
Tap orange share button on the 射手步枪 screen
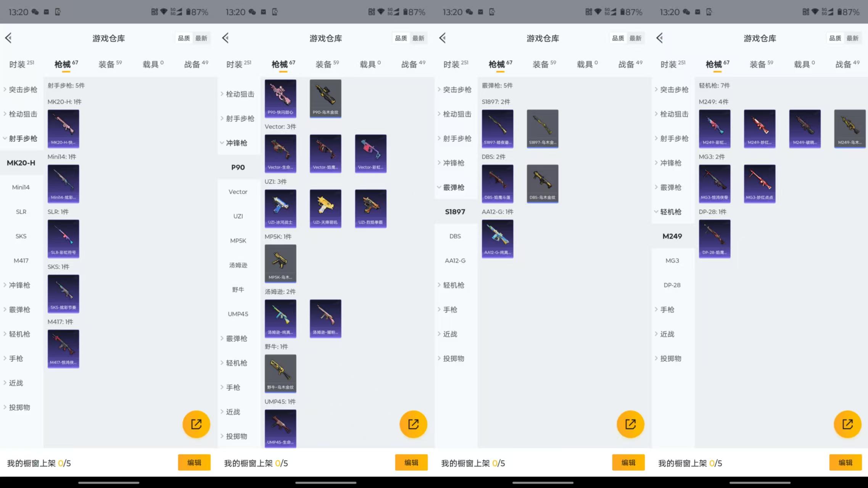tap(196, 424)
